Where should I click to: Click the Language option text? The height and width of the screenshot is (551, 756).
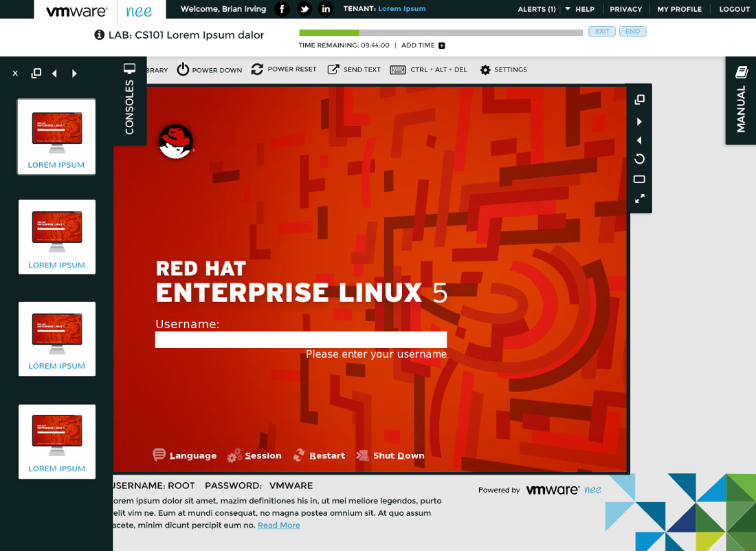[193, 456]
